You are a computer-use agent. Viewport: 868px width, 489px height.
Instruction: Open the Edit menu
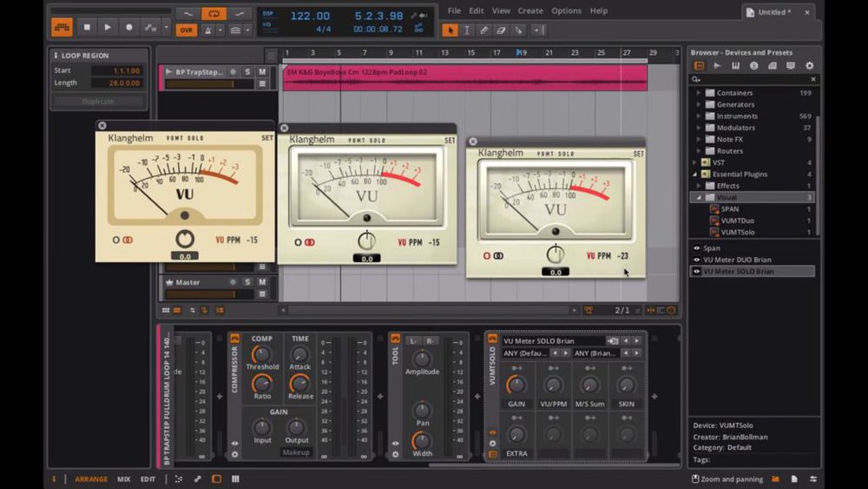[x=476, y=10]
